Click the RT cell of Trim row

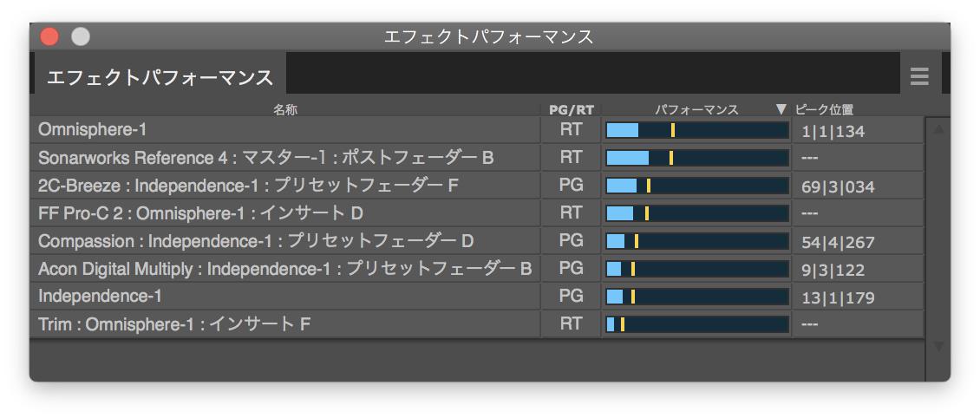[x=572, y=324]
